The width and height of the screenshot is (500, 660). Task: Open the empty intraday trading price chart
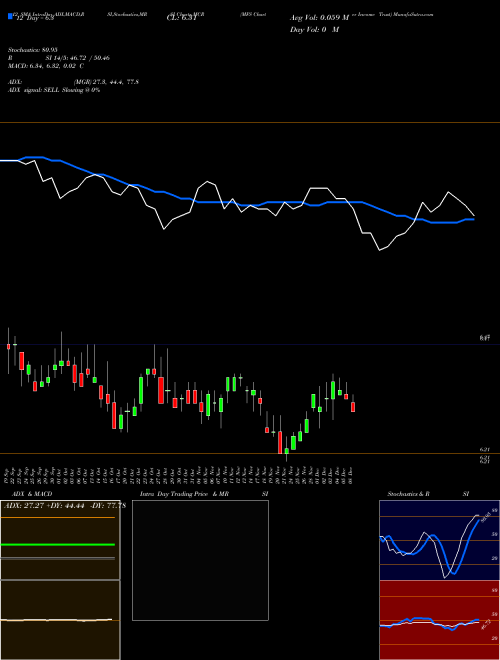(200, 560)
